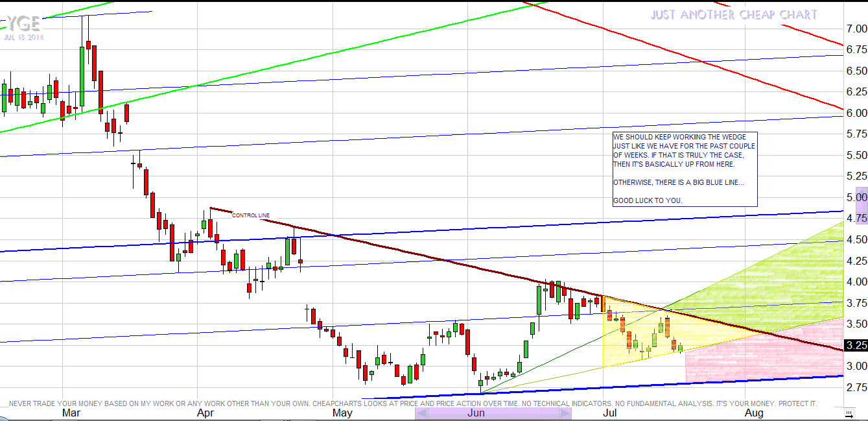The height and width of the screenshot is (421, 868).
Task: Click the 7.00 price axis label
Action: click(857, 29)
